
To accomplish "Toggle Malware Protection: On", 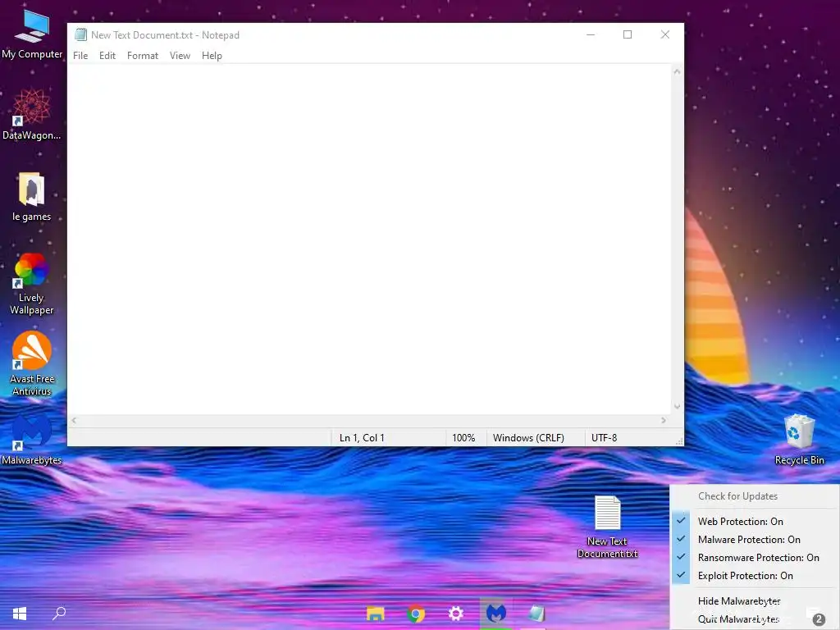I will click(x=755, y=540).
